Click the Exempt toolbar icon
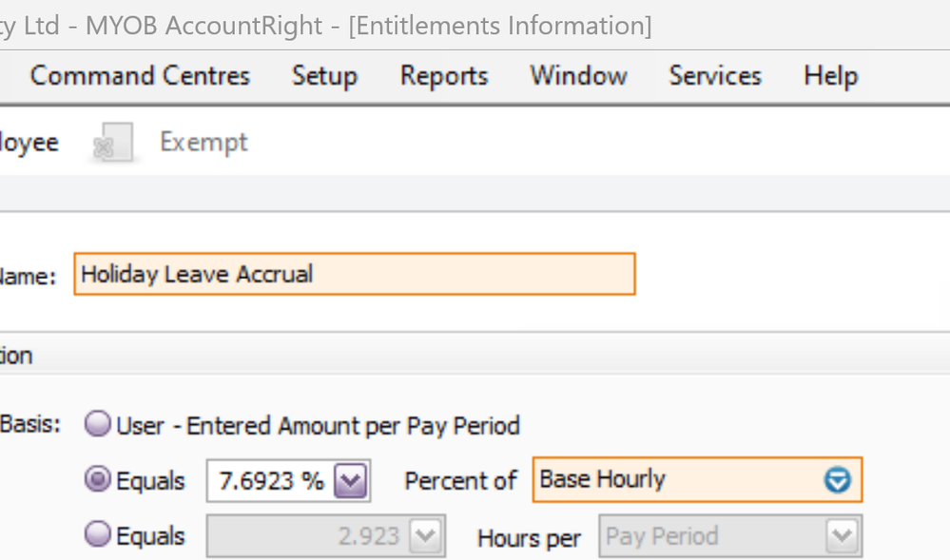This screenshot has width=950, height=560. pyautogui.click(x=113, y=145)
